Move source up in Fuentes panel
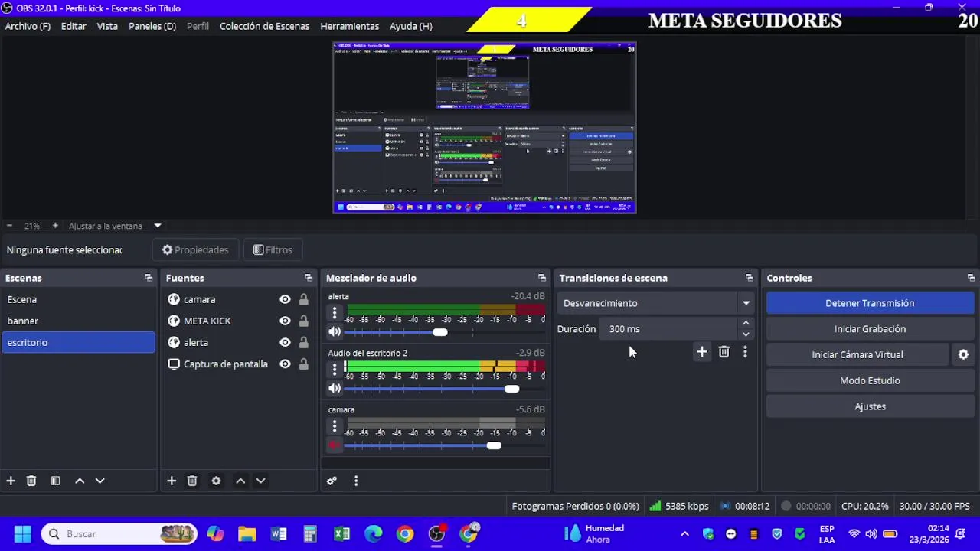 tap(240, 481)
